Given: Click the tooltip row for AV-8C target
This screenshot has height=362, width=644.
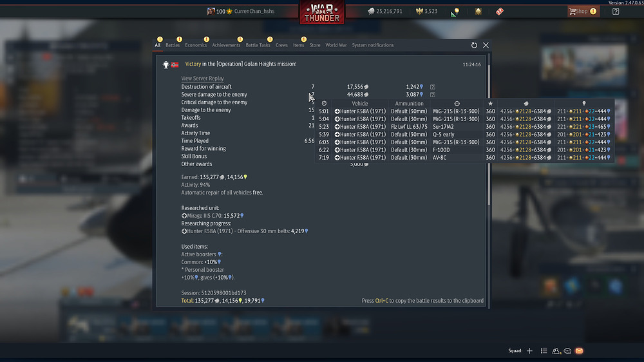Looking at the screenshot, I should coord(464,158).
